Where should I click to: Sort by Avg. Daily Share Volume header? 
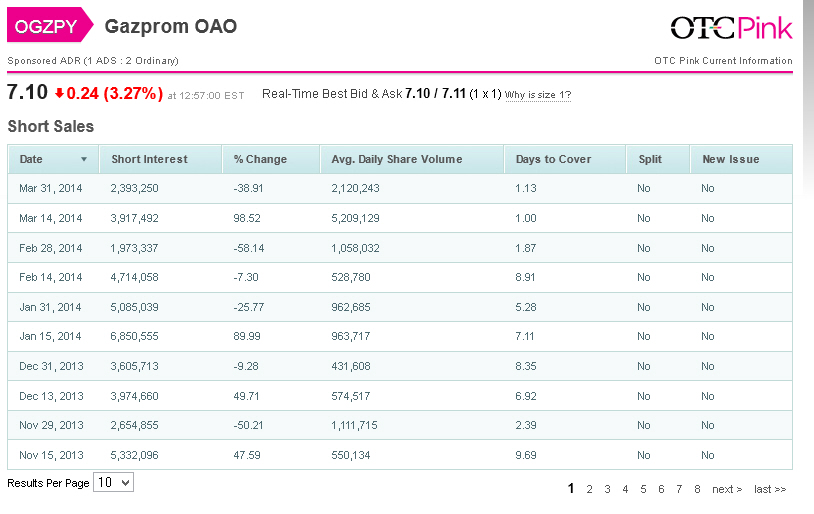pyautogui.click(x=397, y=159)
